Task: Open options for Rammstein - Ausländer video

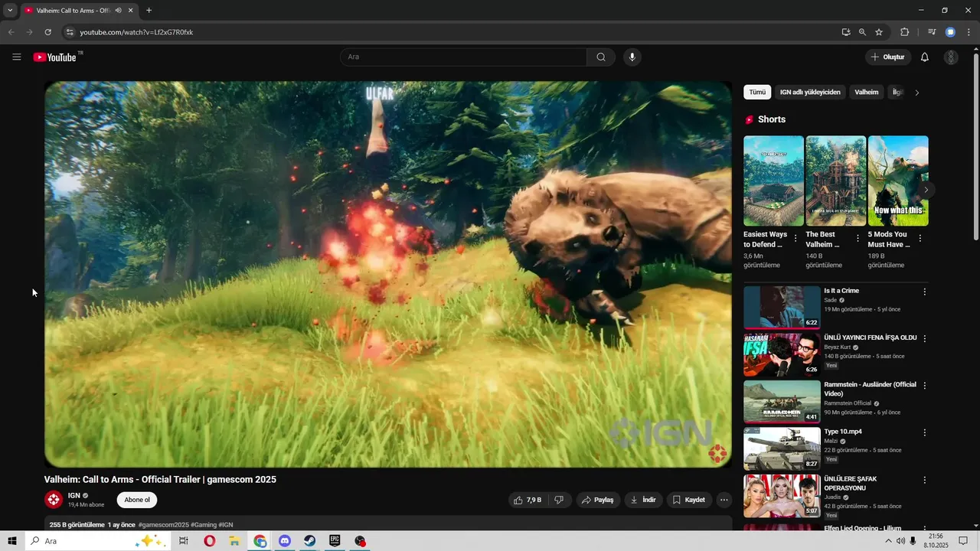Action: point(924,386)
